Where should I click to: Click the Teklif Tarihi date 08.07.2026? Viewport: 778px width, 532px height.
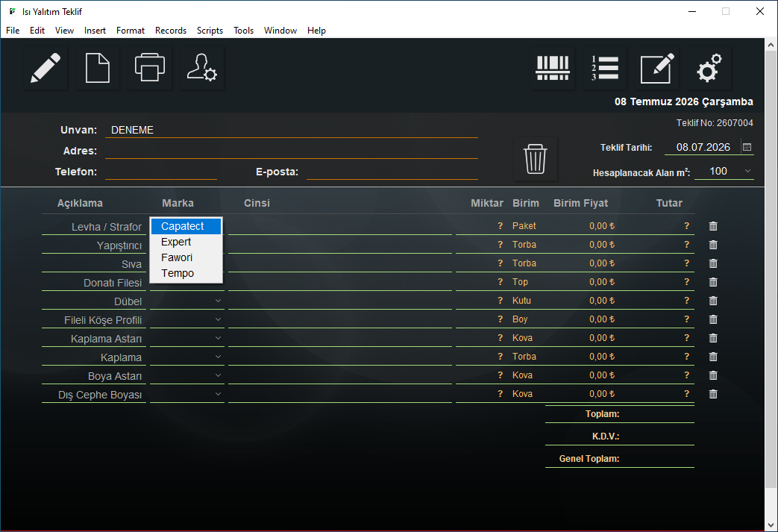[703, 148]
